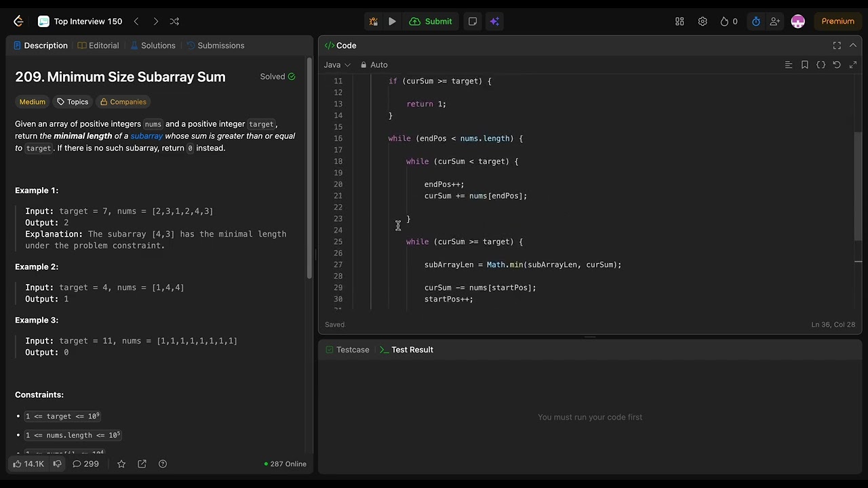This screenshot has width=868, height=488.
Task: Star the problem as favorite
Action: click(121, 464)
